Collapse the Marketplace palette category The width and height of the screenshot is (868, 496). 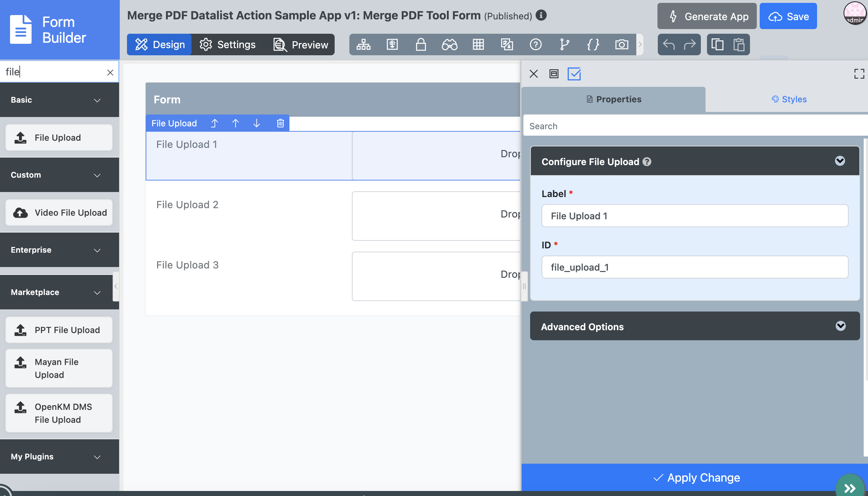point(97,293)
